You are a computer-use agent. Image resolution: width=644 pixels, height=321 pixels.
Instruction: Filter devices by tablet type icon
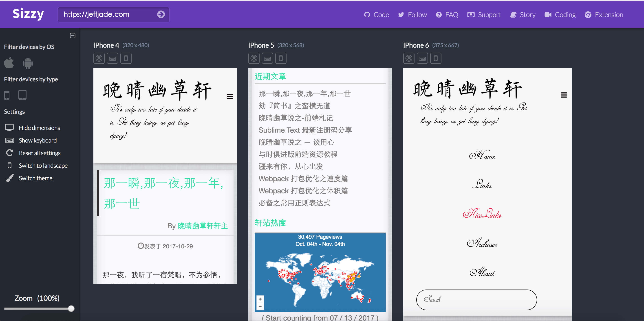22,95
